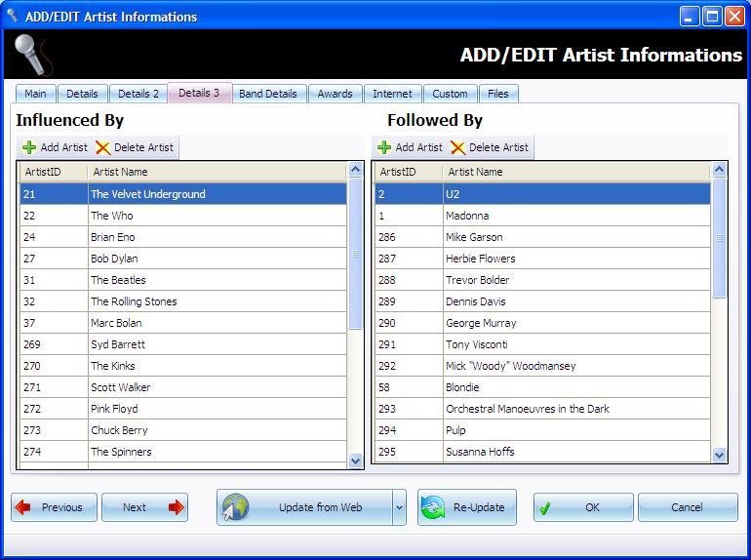The image size is (751, 560).
Task: Select Pink Floyd row
Action: [x=183, y=409]
